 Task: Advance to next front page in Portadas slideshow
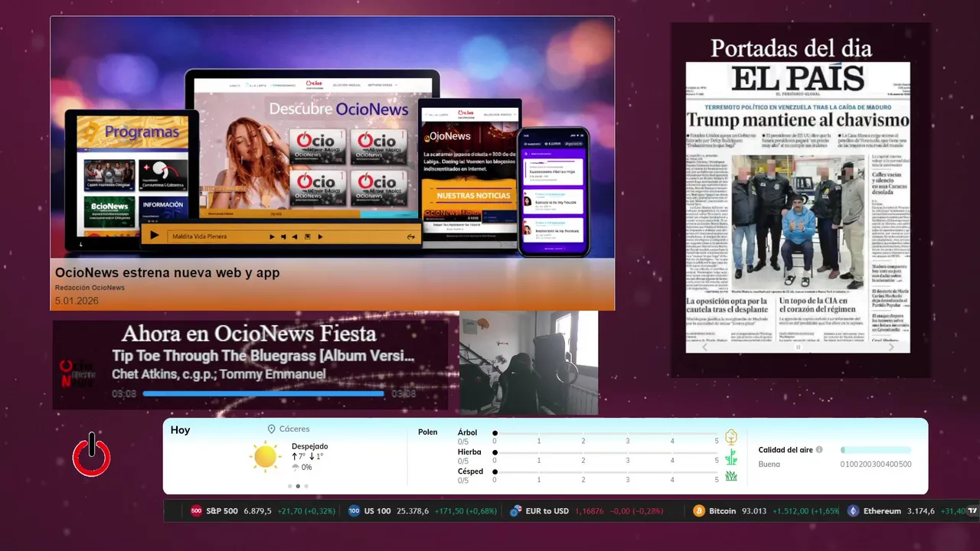pyautogui.click(x=890, y=347)
